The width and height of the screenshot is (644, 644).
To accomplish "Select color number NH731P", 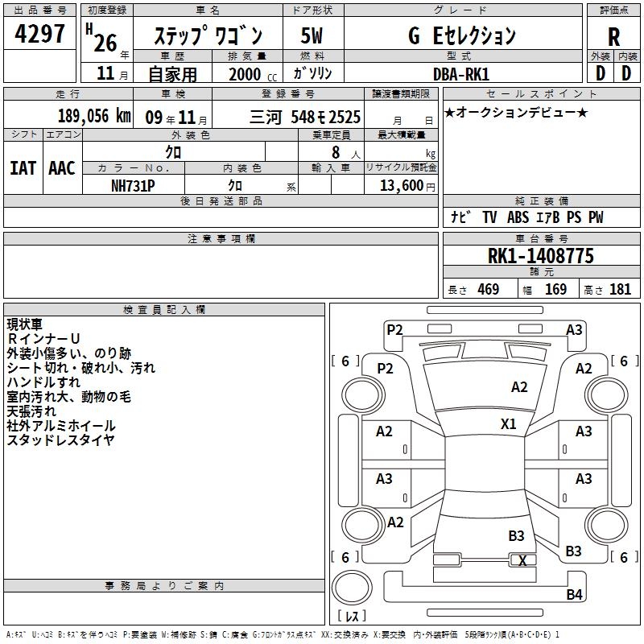I will pos(133,185).
